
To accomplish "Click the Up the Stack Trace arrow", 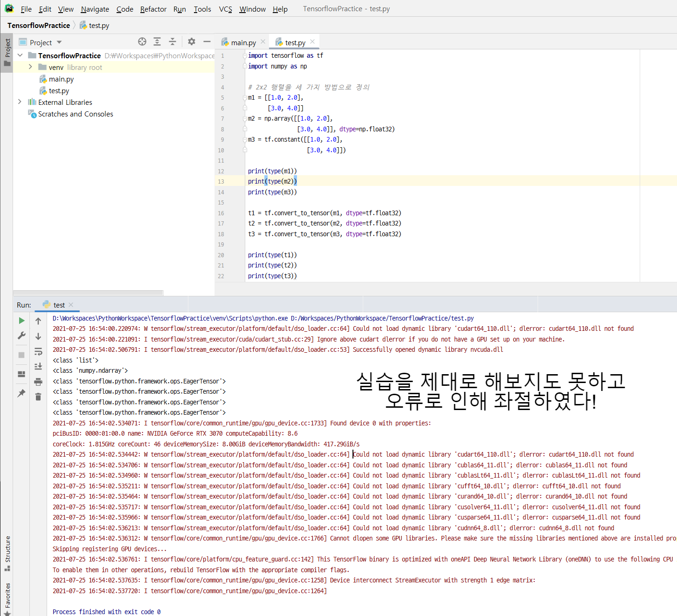I will [x=38, y=321].
